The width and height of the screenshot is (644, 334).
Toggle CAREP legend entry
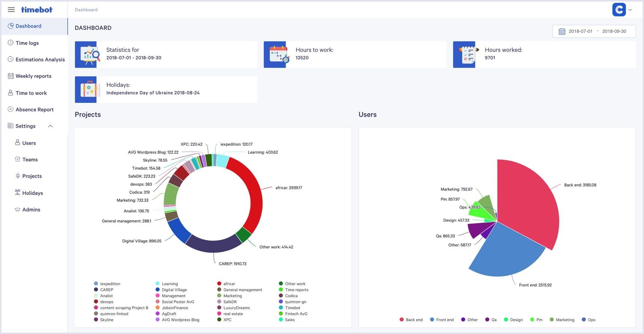pos(103,290)
